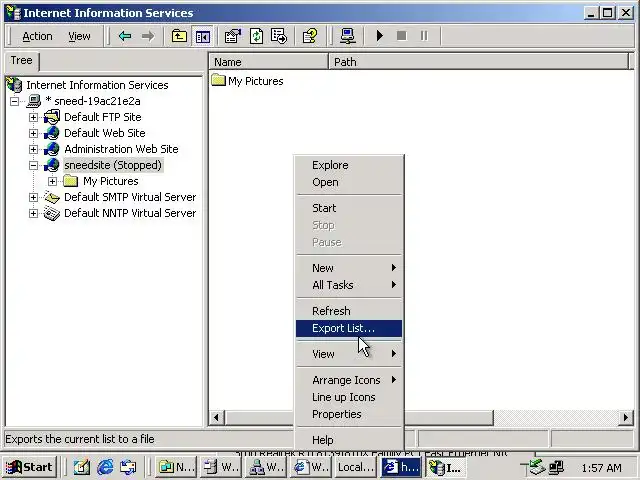
Task: Select the Tree tab
Action: tap(22, 60)
